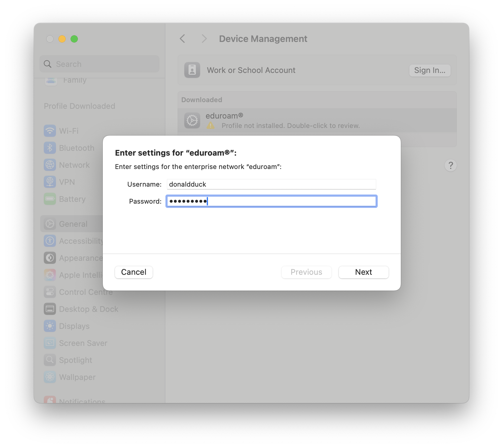Open Battery settings icon
The width and height of the screenshot is (503, 448).
click(50, 199)
